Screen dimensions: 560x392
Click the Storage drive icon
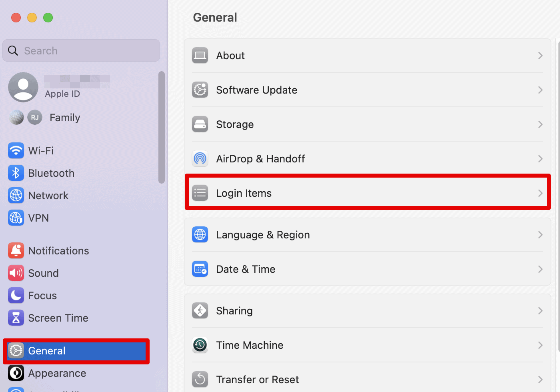pyautogui.click(x=200, y=124)
